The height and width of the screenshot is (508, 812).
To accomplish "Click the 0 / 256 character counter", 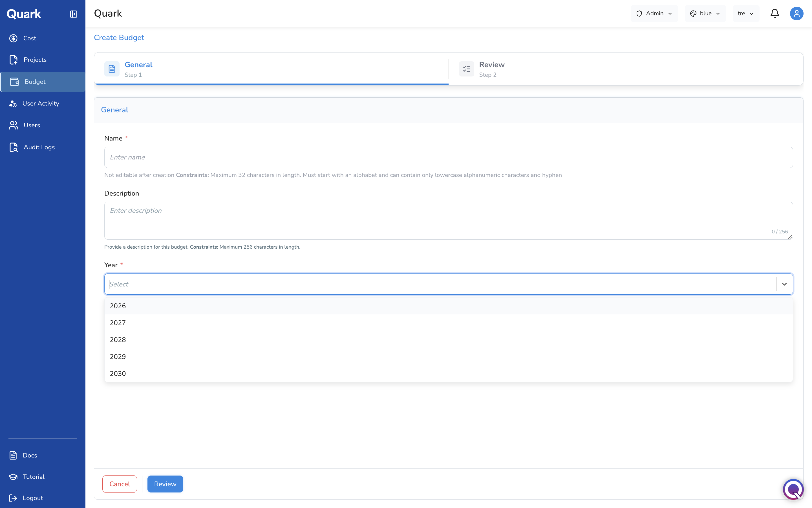I will tap(780, 232).
